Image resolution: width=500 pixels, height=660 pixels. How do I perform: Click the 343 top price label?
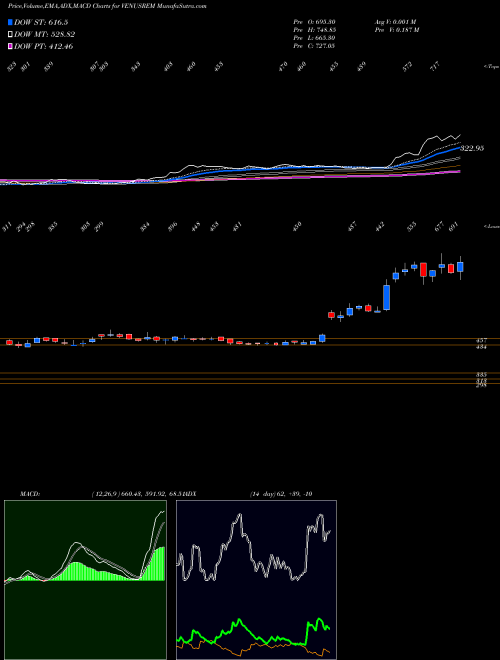coord(135,66)
